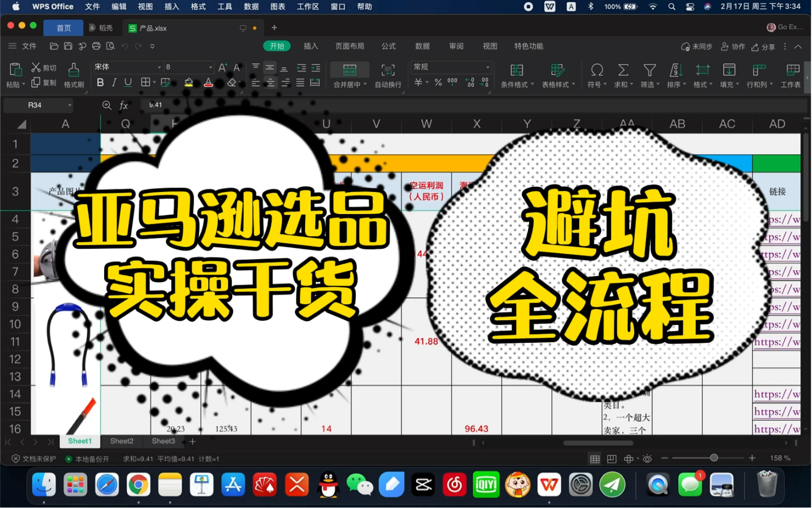Add a new sheet with plus button
The width and height of the screenshot is (812, 508).
[x=193, y=441]
